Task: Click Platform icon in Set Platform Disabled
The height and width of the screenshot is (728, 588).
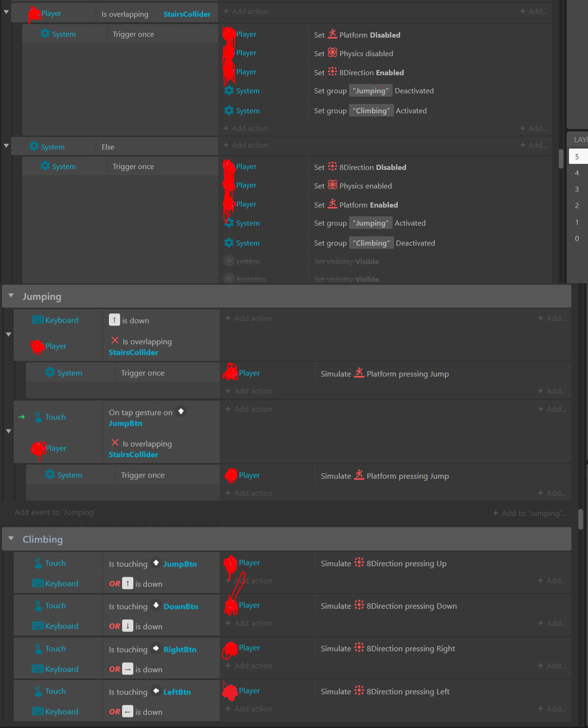Action: 332,34
